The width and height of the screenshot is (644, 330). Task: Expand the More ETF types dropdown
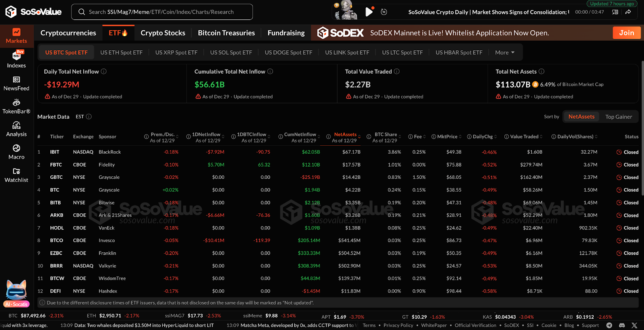coord(505,52)
